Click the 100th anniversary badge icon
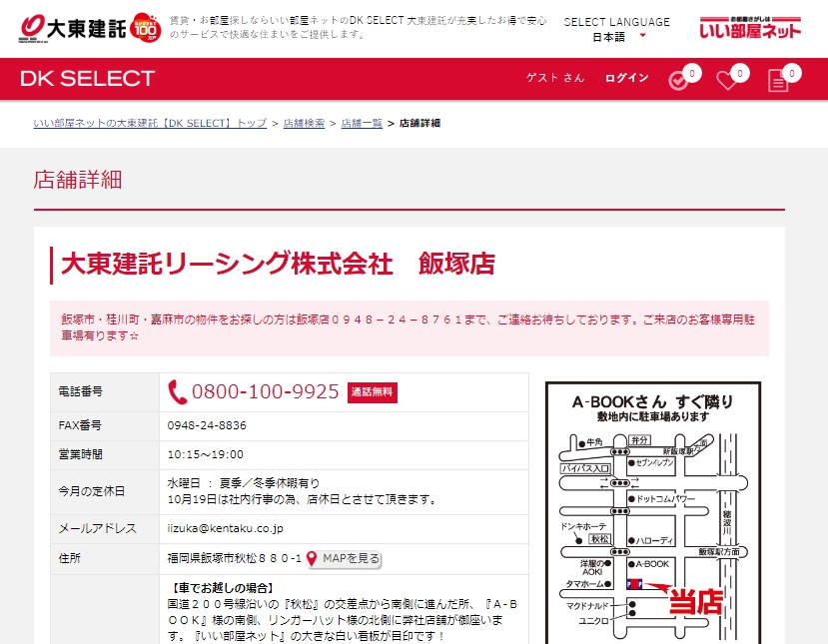The image size is (828, 644). click(145, 27)
